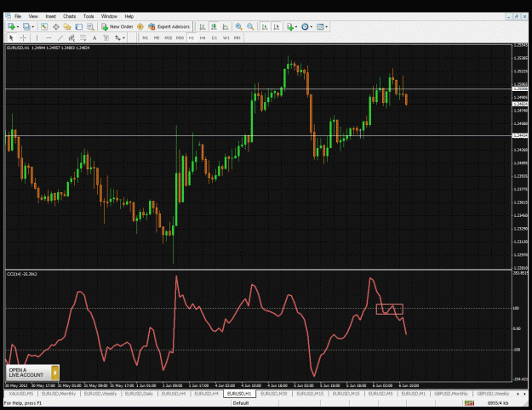Click the Zoom In magnifier icon

pos(239,26)
